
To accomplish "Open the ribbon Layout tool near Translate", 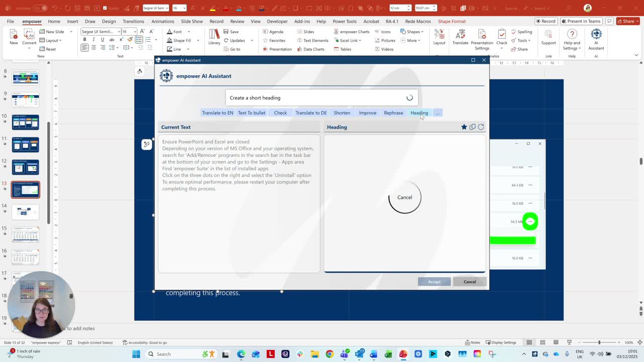I will 439,38.
